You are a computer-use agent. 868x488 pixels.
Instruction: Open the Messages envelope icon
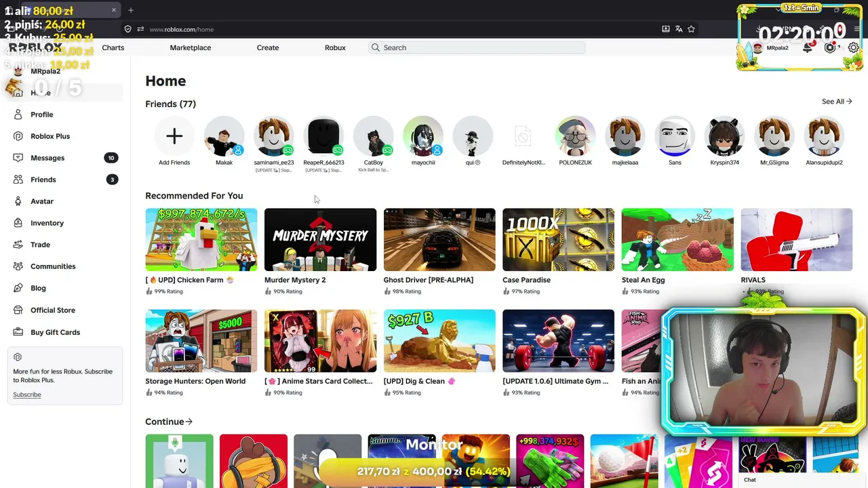tap(18, 158)
